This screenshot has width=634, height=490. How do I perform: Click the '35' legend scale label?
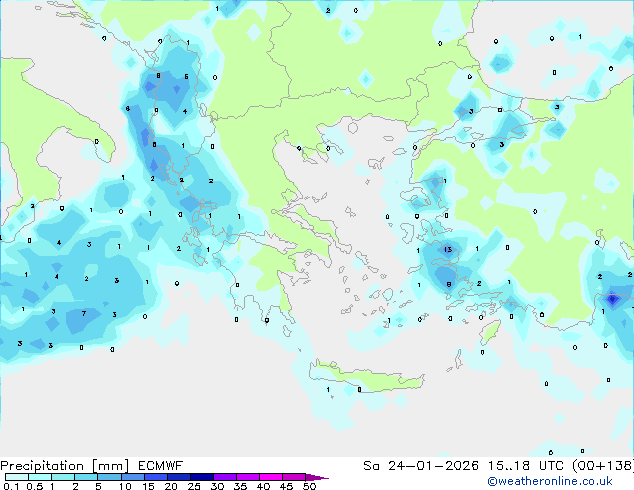(x=240, y=486)
